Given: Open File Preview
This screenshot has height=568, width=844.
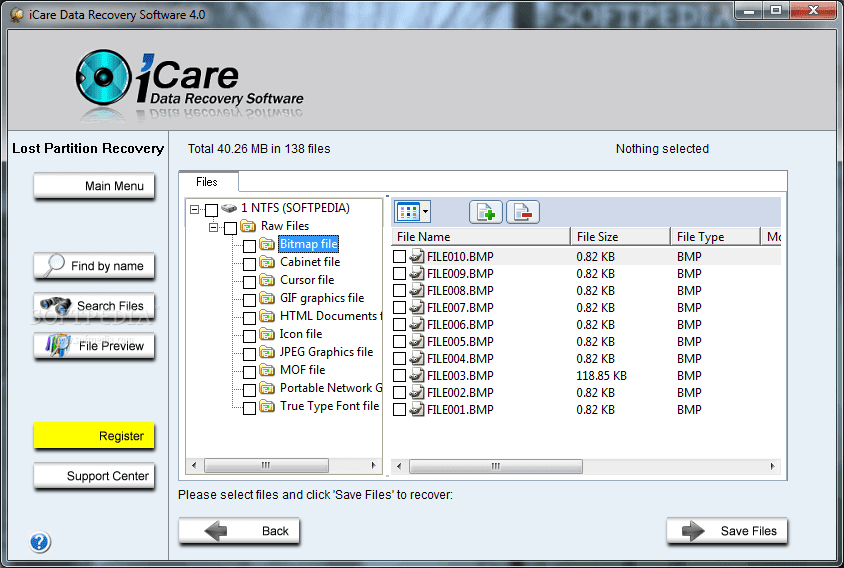Looking at the screenshot, I should tap(94, 346).
